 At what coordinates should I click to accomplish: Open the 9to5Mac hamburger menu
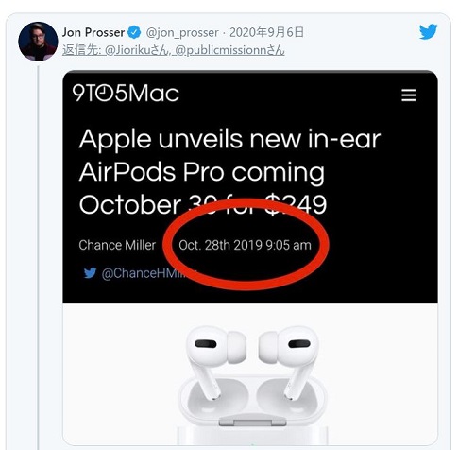pyautogui.click(x=409, y=95)
